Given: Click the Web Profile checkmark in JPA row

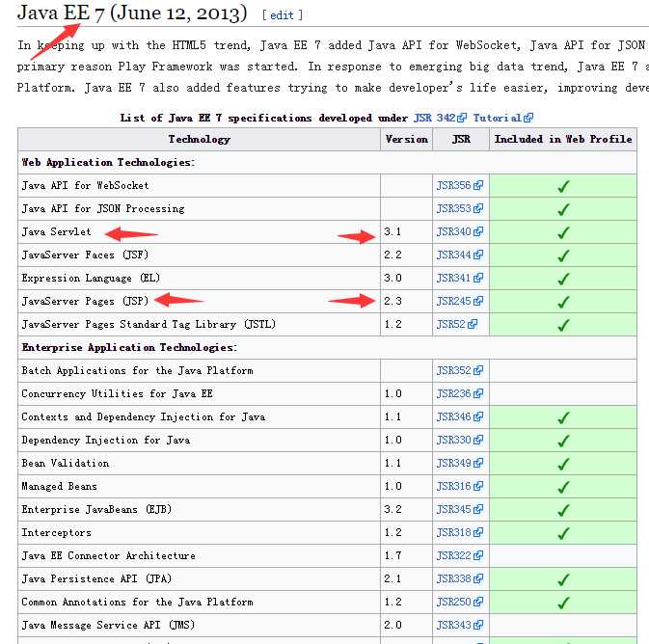Looking at the screenshot, I should (563, 579).
